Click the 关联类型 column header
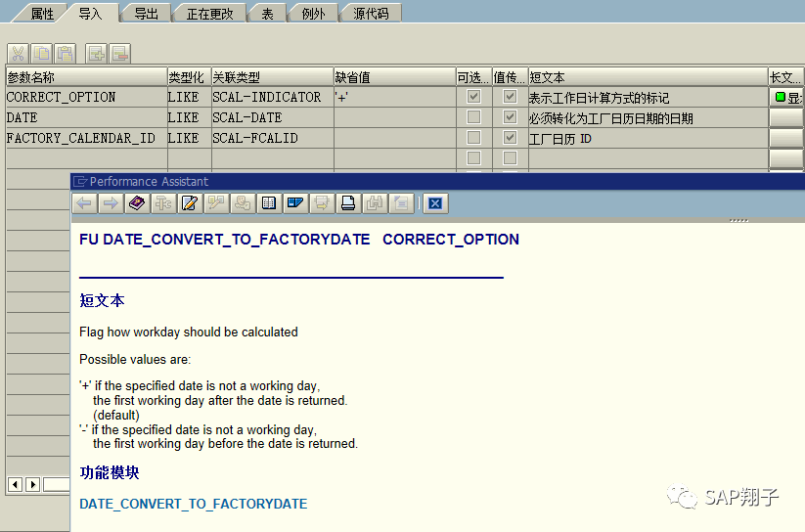Screen dimensions: 805x532 coord(273,77)
